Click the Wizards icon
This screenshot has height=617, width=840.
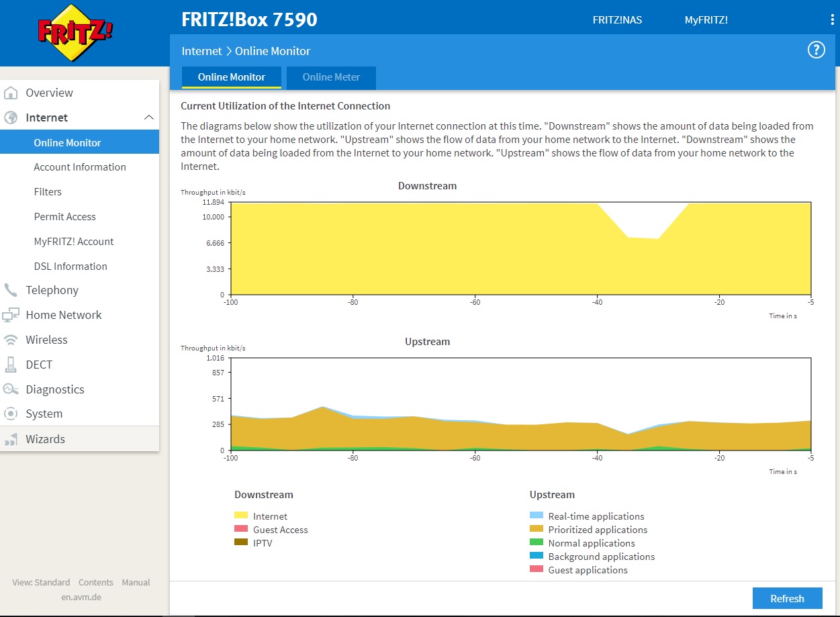(11, 439)
